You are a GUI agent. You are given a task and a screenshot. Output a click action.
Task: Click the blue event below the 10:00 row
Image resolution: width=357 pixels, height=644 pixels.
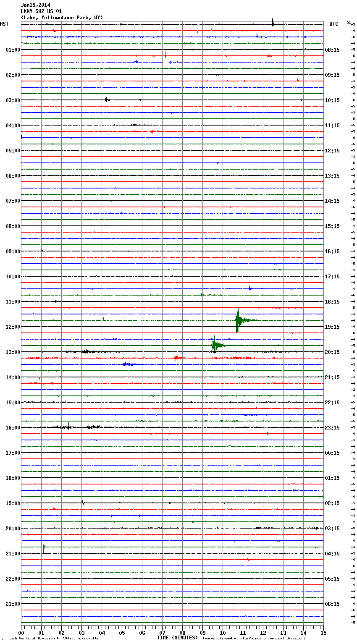click(250, 288)
